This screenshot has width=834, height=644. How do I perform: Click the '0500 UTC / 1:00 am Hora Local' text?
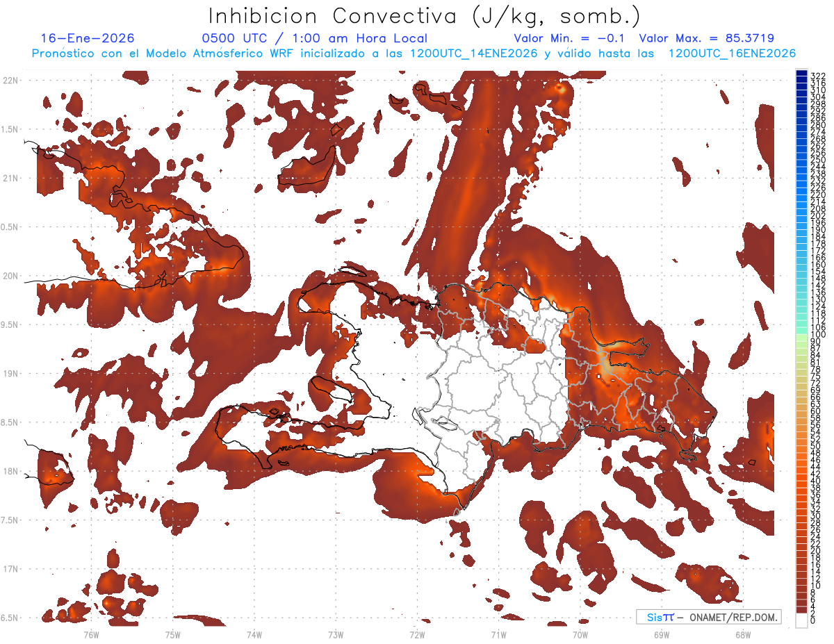point(315,38)
